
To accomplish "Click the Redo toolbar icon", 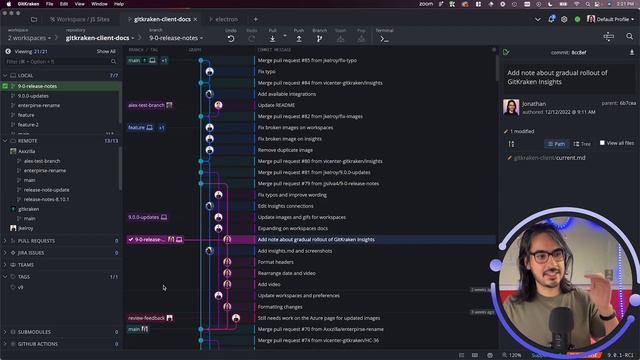I will point(252,39).
